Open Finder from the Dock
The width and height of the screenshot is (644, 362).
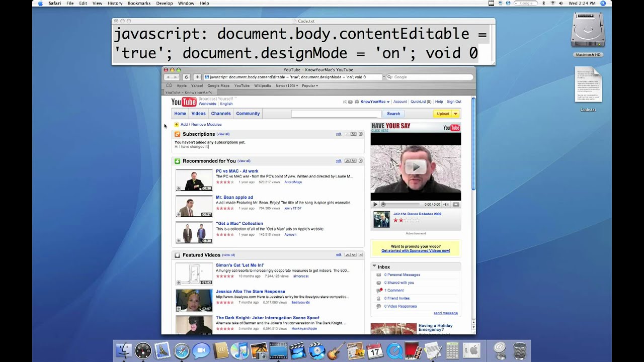click(124, 350)
